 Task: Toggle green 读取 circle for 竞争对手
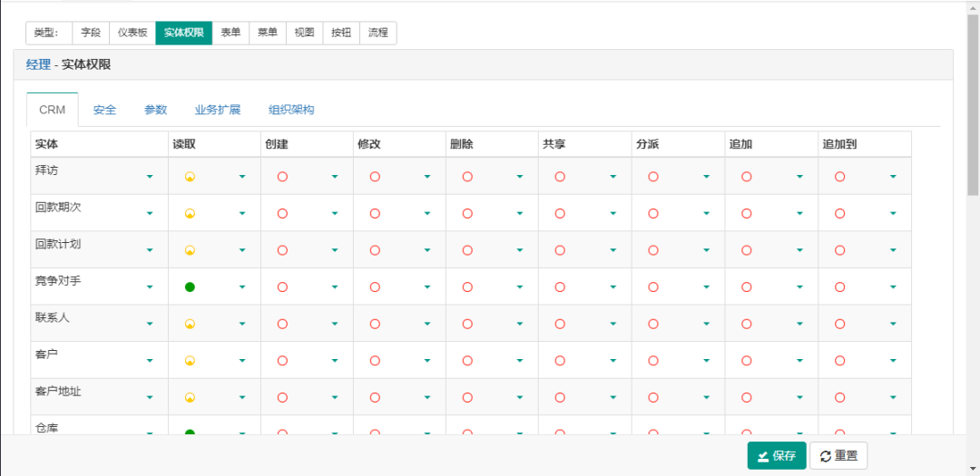tap(190, 287)
